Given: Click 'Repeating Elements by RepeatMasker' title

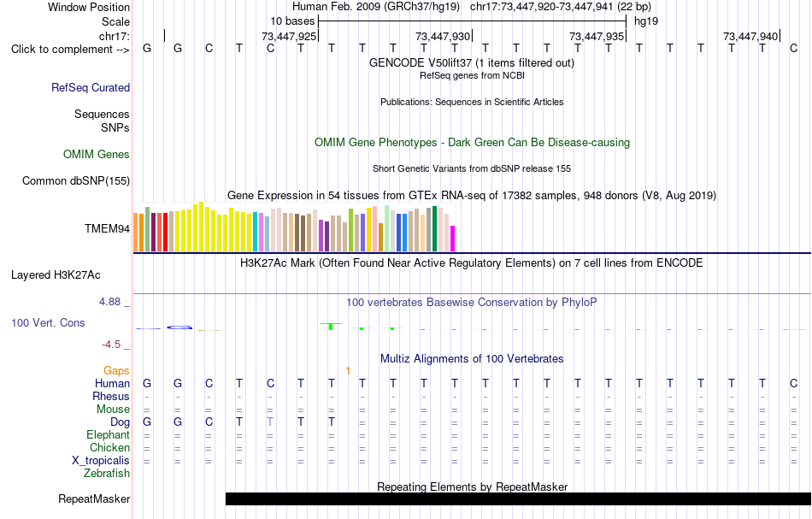Looking at the screenshot, I should pyautogui.click(x=473, y=487).
